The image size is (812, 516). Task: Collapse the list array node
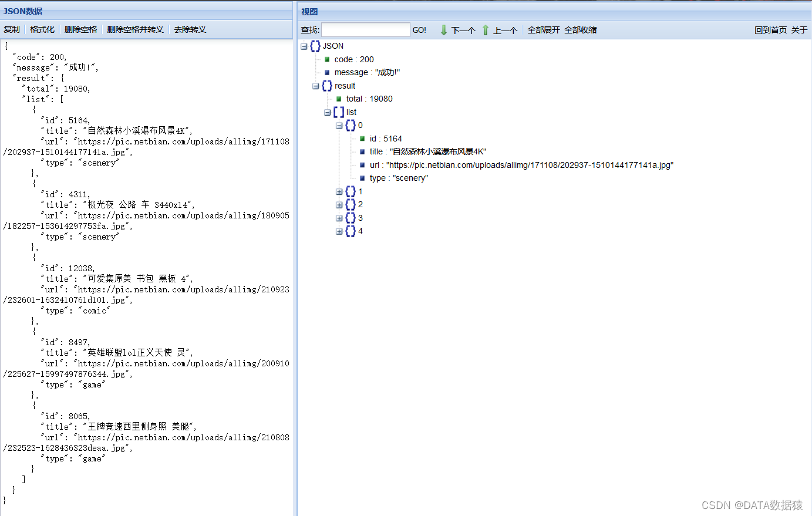tap(327, 112)
